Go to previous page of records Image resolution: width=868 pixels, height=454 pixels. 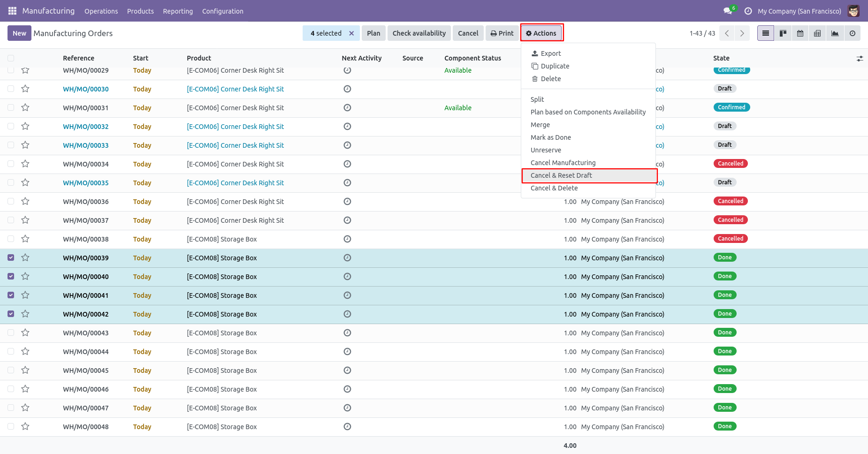pos(727,33)
